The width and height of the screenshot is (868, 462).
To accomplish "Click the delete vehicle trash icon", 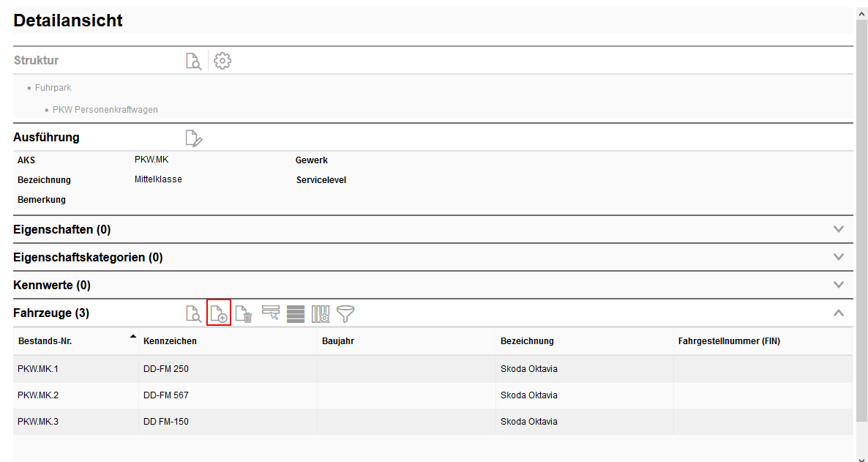I will (244, 314).
